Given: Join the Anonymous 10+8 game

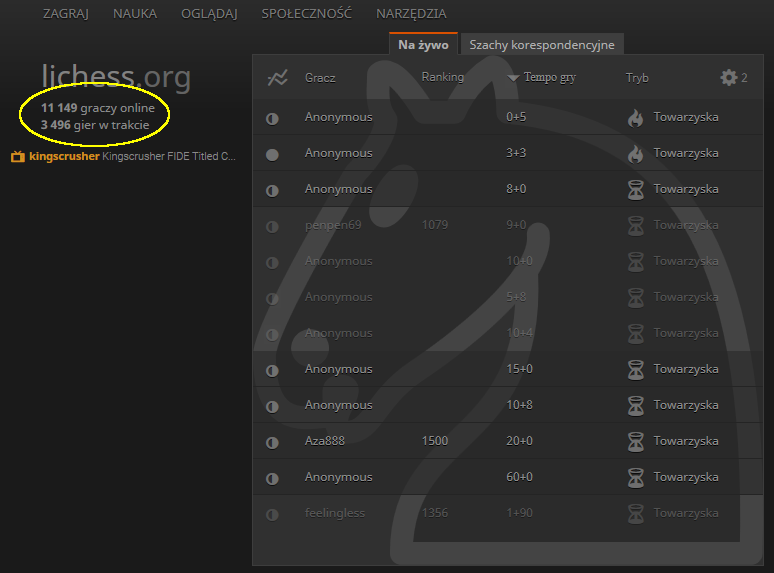Looking at the screenshot, I should pyautogui.click(x=507, y=406).
